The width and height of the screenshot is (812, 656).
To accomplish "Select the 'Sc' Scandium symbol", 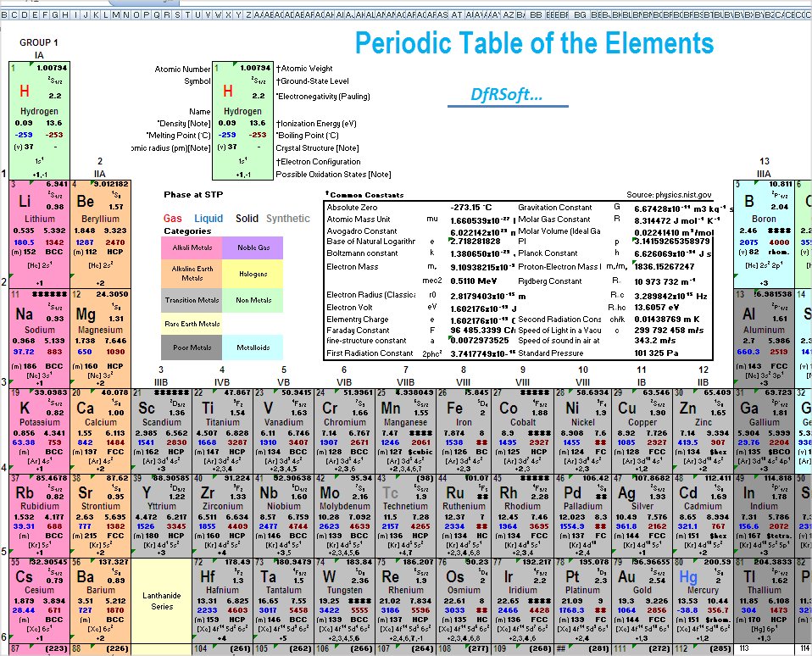I will [147, 408].
